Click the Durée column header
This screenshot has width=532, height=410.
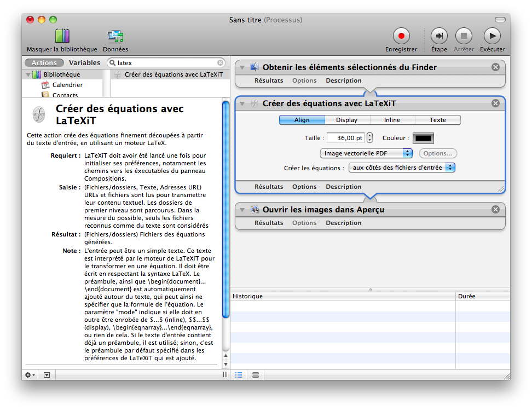coord(483,296)
